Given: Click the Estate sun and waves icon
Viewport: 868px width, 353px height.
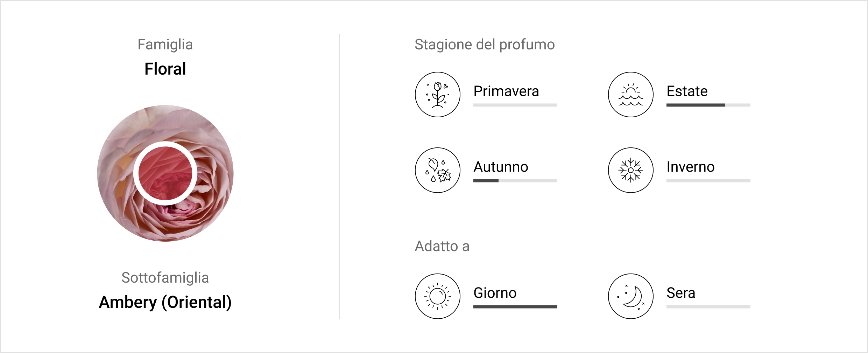Looking at the screenshot, I should 630,95.
